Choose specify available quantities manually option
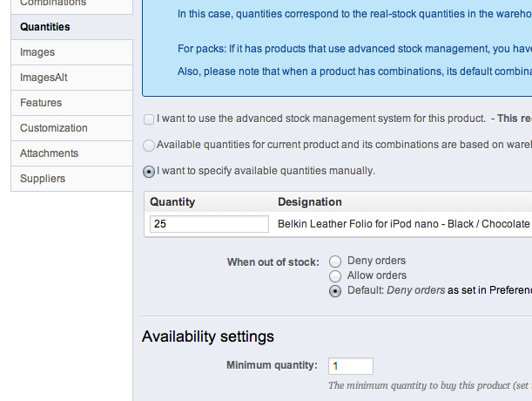The width and height of the screenshot is (532, 401). (x=150, y=171)
